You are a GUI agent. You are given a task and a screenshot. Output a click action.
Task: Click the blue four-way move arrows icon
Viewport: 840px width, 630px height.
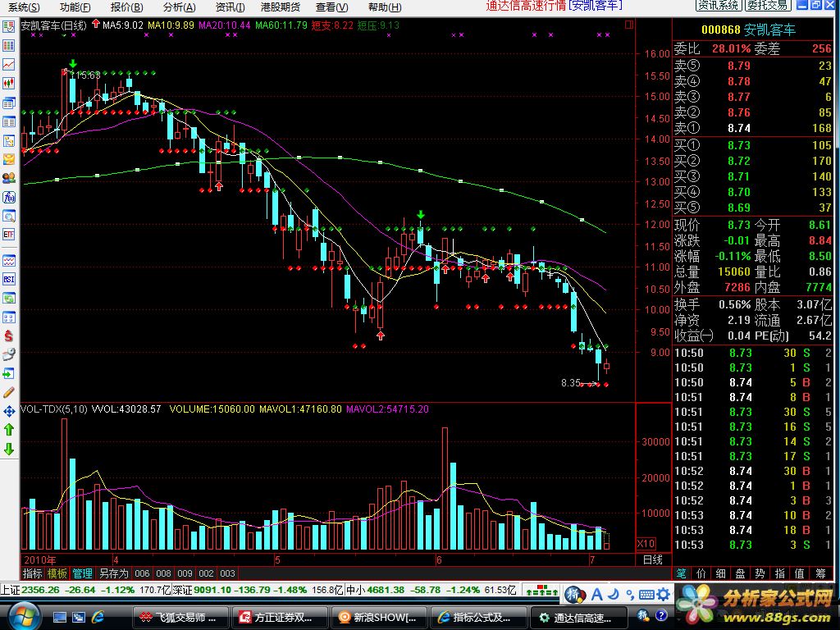[8, 411]
